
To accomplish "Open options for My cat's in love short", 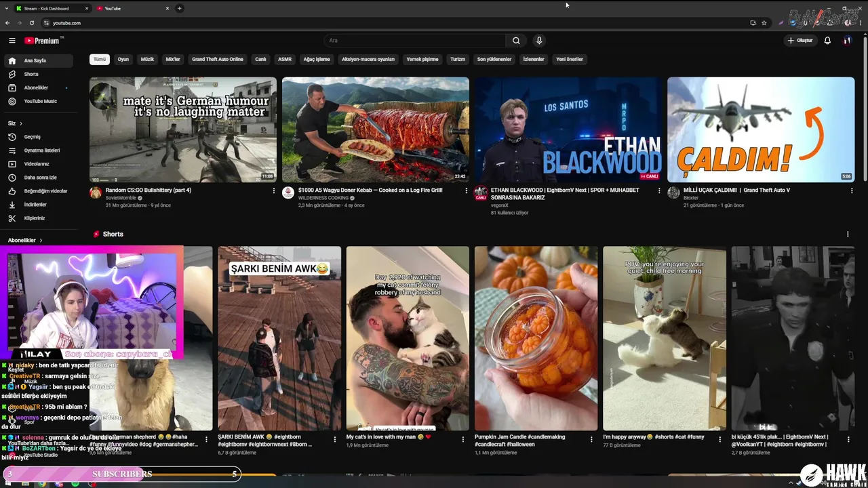I will pyautogui.click(x=463, y=439).
